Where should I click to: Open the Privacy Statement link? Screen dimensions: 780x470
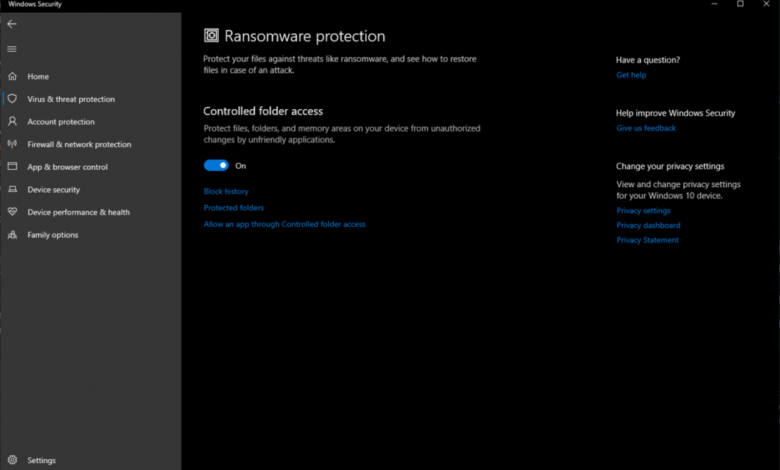pos(647,240)
